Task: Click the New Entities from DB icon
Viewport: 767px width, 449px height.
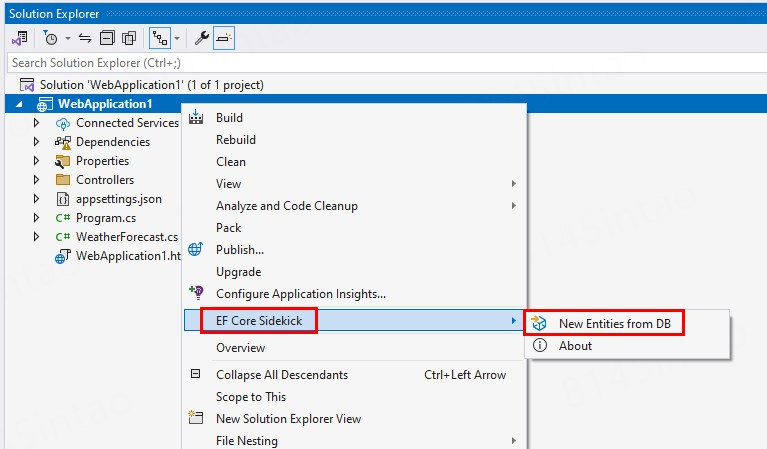Action: click(540, 323)
